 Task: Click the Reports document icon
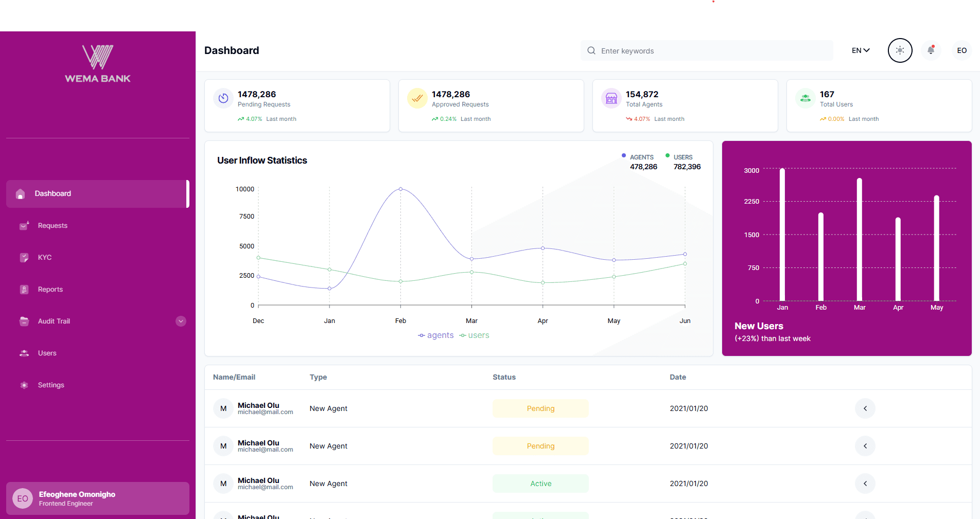click(24, 289)
